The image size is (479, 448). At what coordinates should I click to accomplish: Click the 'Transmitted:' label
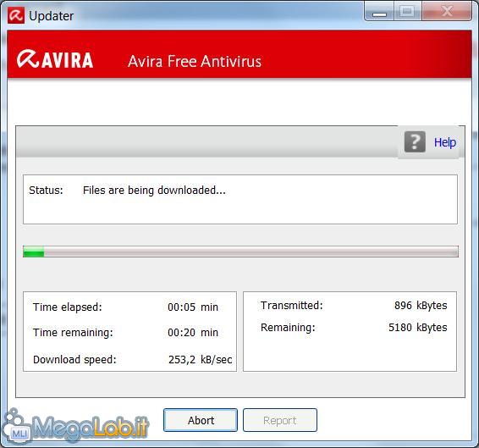[292, 305]
